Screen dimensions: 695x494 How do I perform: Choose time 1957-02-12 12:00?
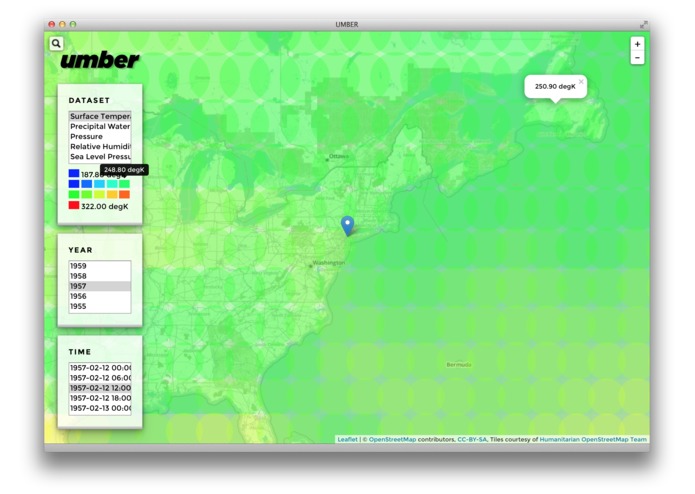pyautogui.click(x=100, y=388)
